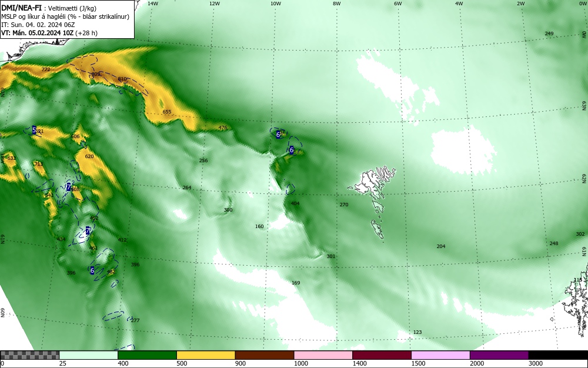588x368 pixels.
Task: Select the legend tick label '1400'
Action: pyautogui.click(x=359, y=363)
